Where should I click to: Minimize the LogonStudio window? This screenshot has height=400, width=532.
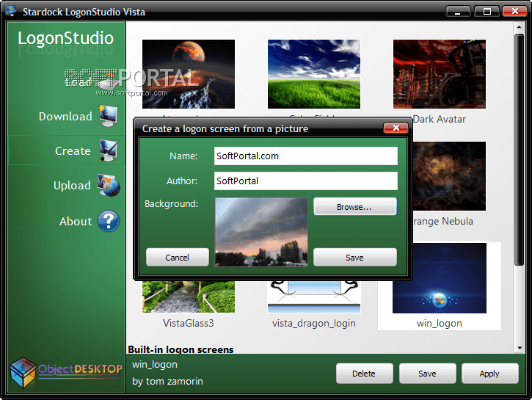458,11
